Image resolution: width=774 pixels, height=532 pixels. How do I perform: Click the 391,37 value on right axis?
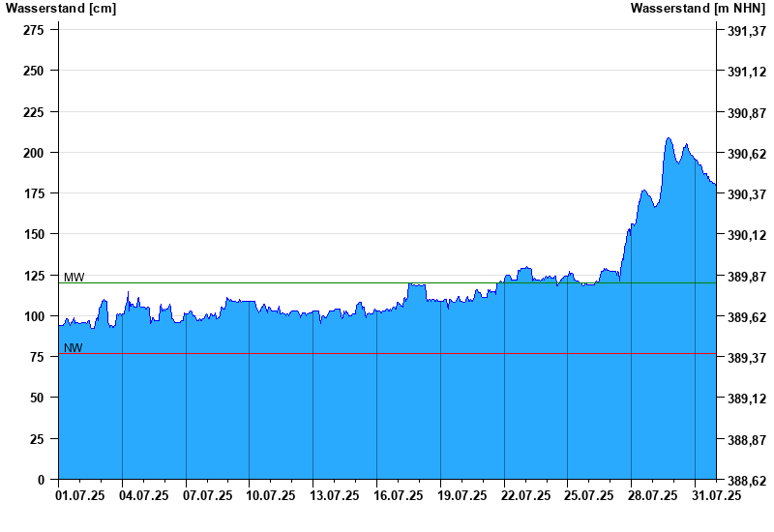tap(747, 32)
